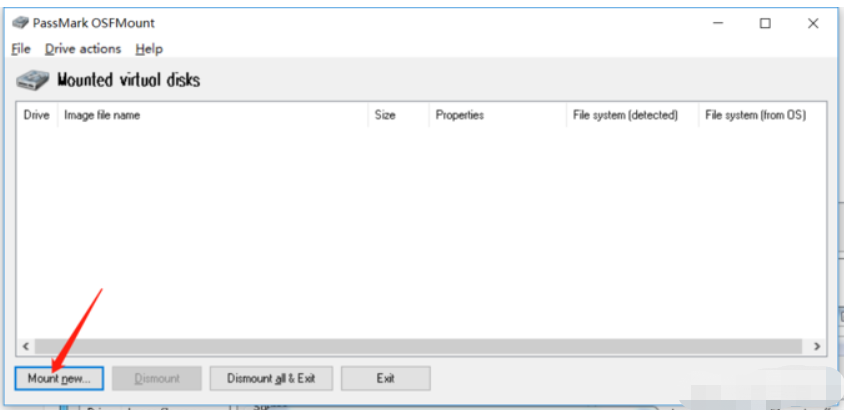Viewport: 844px width, 410px height.
Task: Click the Exit button
Action: click(385, 378)
